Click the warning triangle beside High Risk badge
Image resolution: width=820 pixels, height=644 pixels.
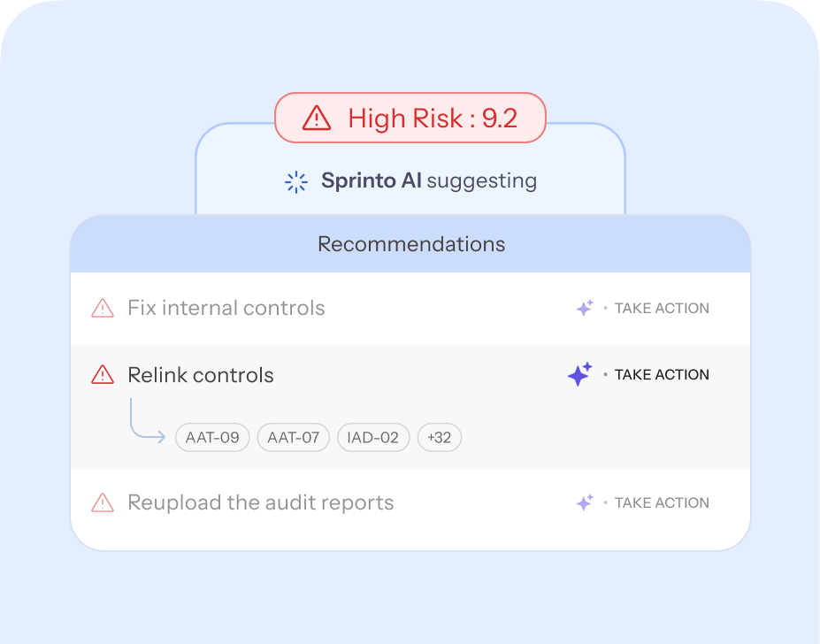[x=315, y=118]
